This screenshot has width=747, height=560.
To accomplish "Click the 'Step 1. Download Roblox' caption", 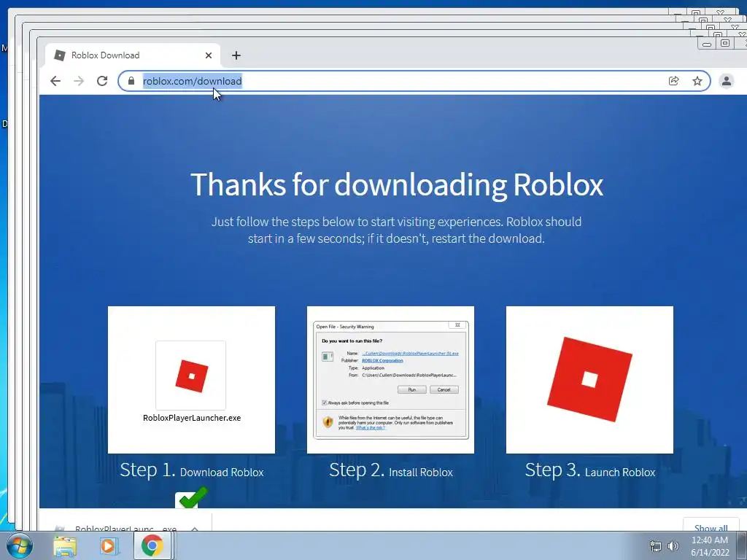I will point(192,470).
